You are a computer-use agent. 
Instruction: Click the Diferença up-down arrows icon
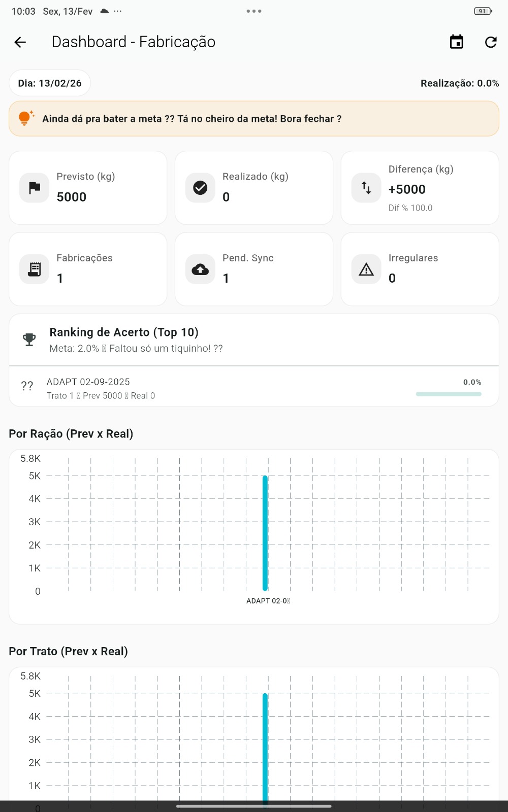(x=366, y=188)
